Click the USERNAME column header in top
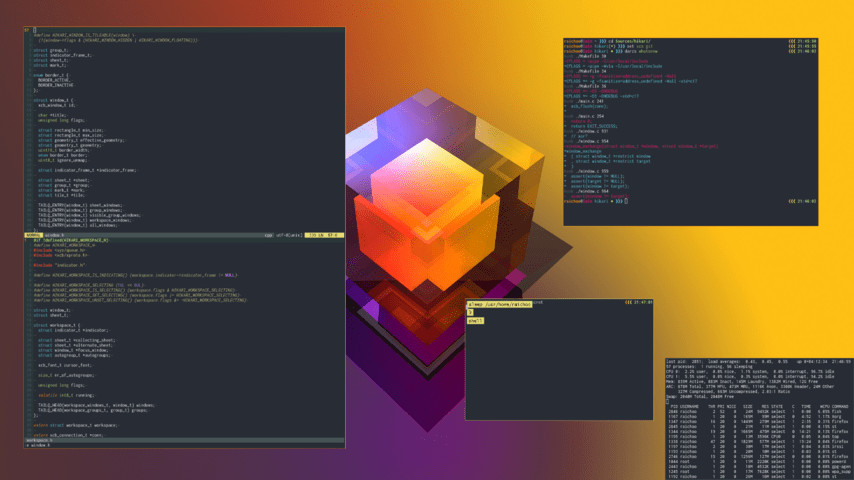Screen dimensions: 854x480 (689, 406)
